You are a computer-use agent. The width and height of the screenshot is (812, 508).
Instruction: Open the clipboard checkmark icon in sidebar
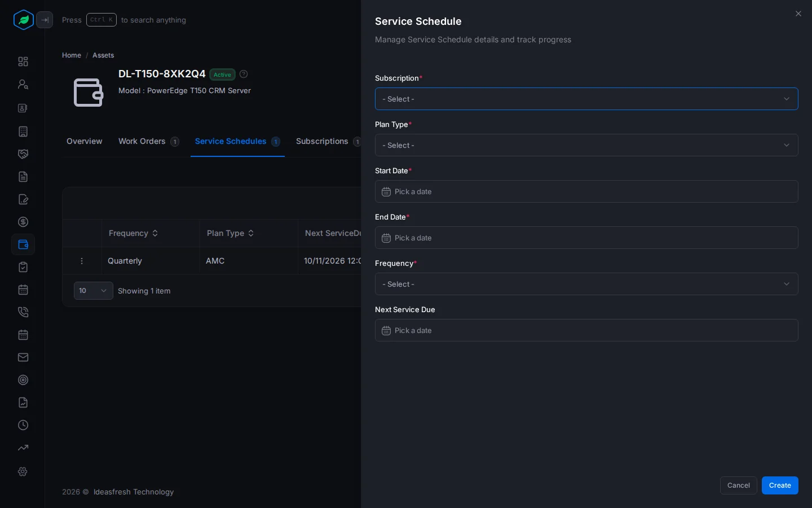tap(23, 267)
